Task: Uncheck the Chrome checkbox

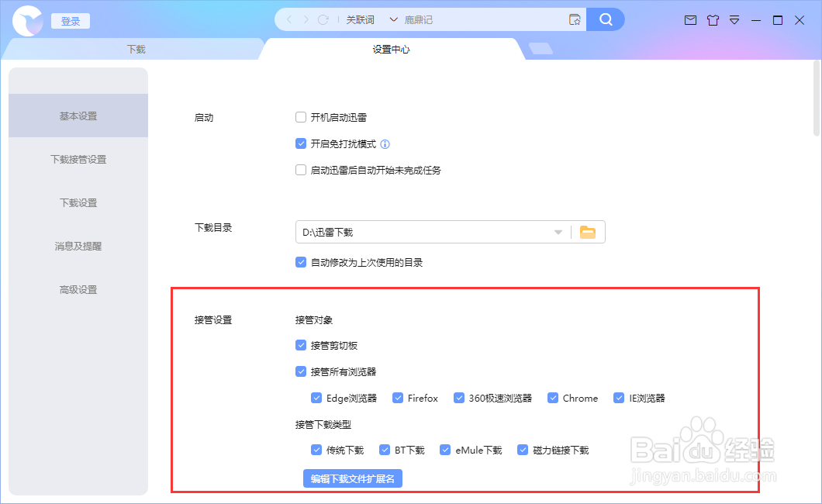Action: (553, 398)
